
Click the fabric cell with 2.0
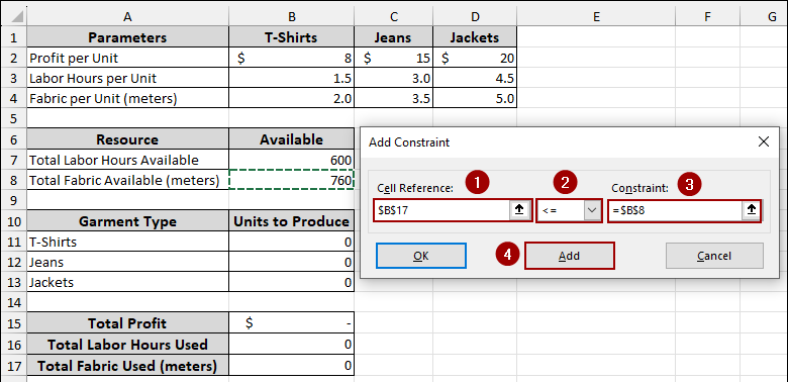click(291, 98)
